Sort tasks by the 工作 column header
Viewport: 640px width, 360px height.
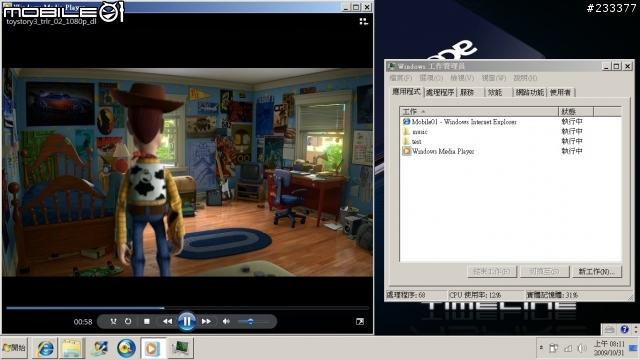point(479,111)
